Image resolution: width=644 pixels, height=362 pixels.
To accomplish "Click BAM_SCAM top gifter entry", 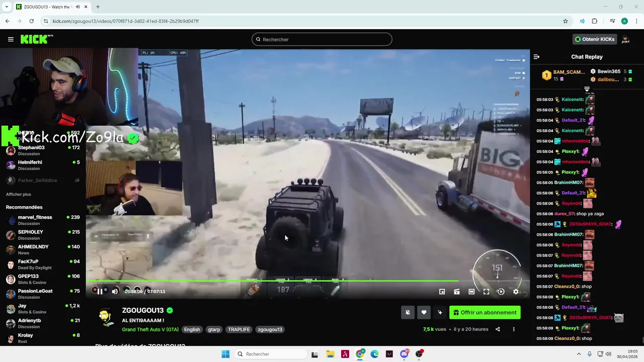I will [563, 75].
